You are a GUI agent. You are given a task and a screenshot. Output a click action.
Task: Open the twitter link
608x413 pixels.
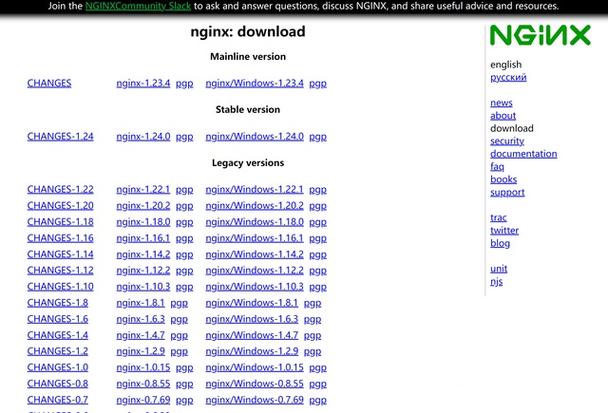coord(504,230)
